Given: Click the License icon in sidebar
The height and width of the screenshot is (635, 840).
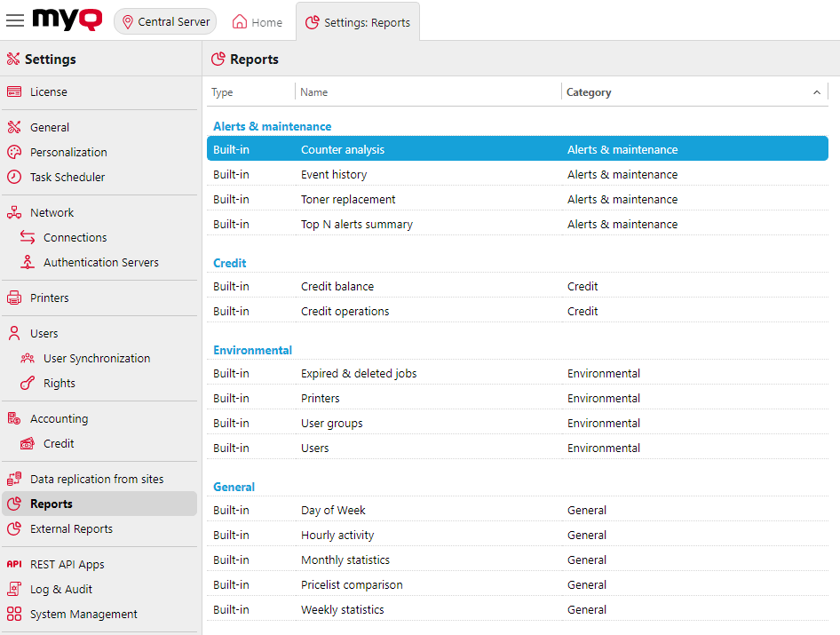Looking at the screenshot, I should click(14, 92).
